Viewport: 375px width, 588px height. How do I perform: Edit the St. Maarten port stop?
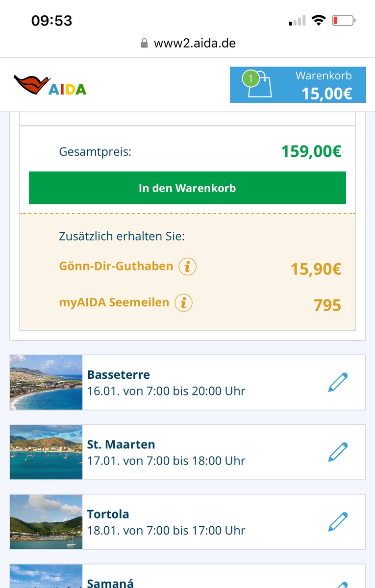pyautogui.click(x=338, y=452)
